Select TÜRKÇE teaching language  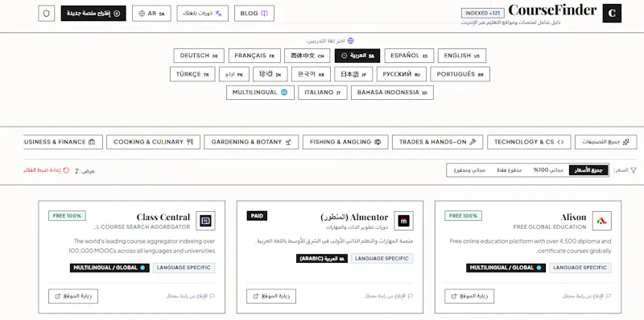point(192,74)
